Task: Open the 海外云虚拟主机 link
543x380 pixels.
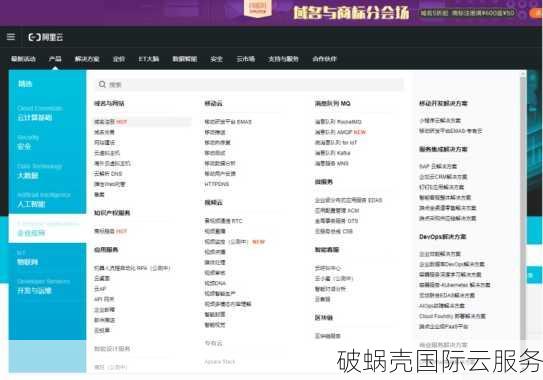Action: pos(112,163)
